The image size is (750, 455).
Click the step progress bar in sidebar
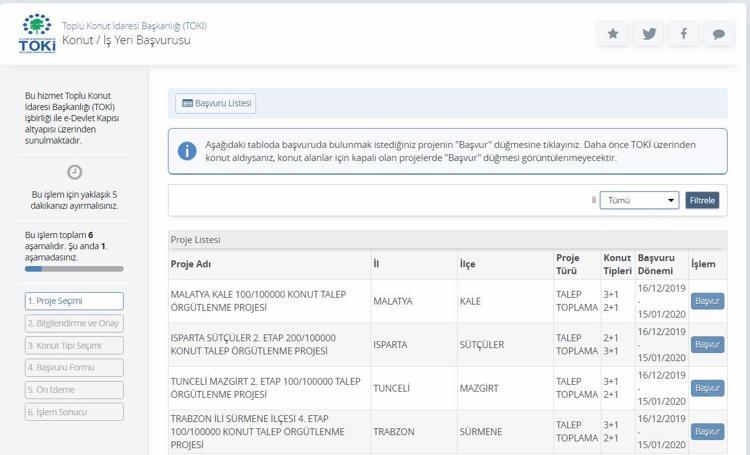(x=74, y=269)
